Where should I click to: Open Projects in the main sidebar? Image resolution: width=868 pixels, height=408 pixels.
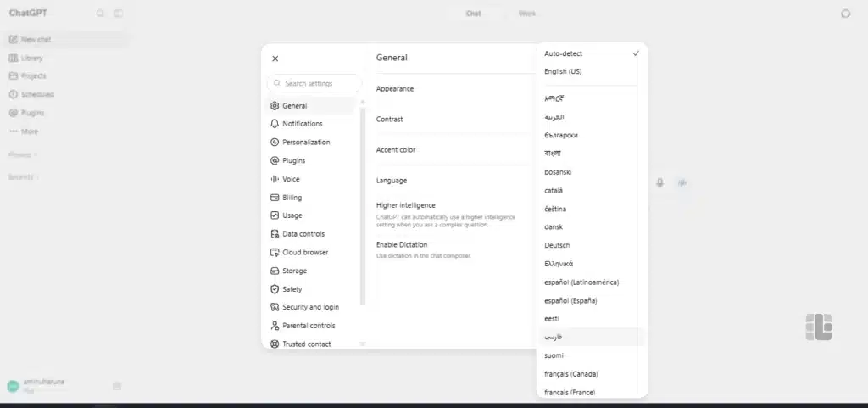click(66, 75)
